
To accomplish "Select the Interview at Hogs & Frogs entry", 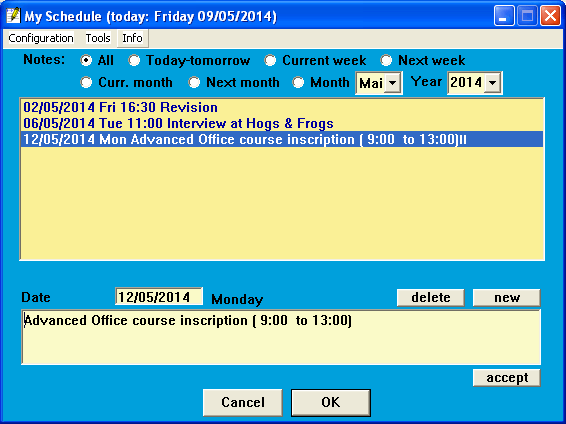I will point(282,123).
